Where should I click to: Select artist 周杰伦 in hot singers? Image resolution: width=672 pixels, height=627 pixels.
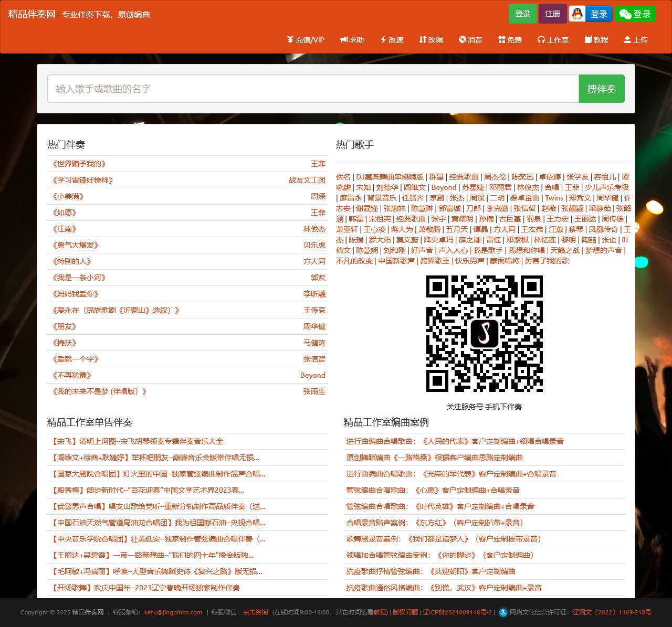(495, 177)
